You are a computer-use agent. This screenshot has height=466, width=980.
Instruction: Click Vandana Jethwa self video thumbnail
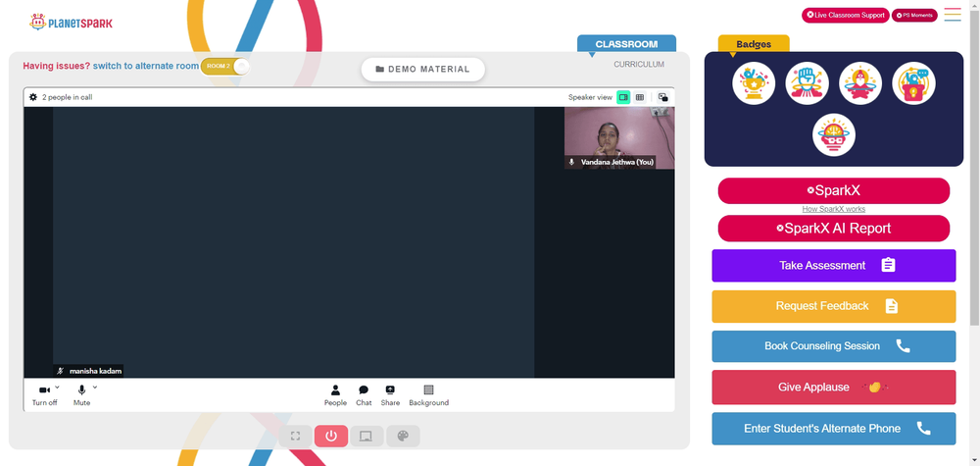pos(619,137)
